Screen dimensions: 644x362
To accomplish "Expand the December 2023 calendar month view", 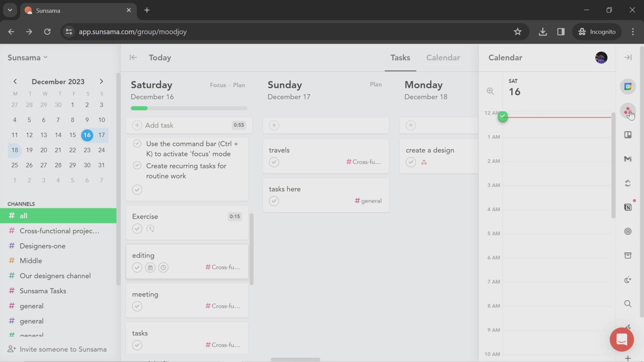I will 58,81.
